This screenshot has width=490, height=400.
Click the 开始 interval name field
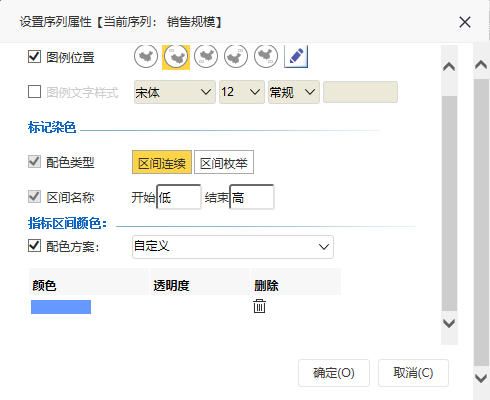(179, 197)
